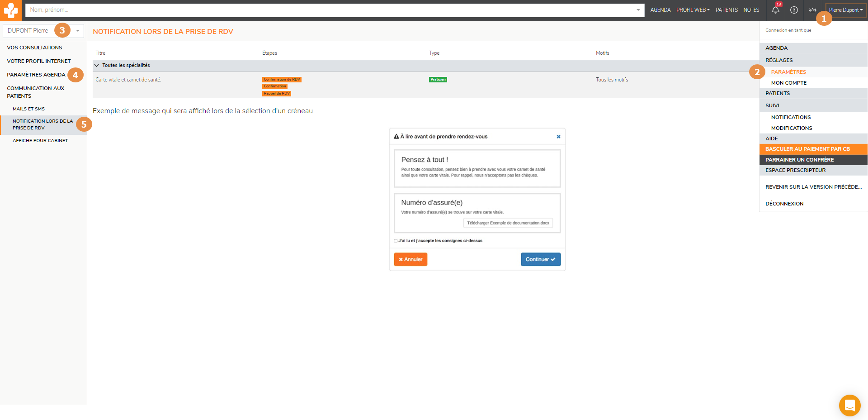Select PARAMÈTRES in the user menu
Viewport: 868px width, 420px height.
point(788,72)
